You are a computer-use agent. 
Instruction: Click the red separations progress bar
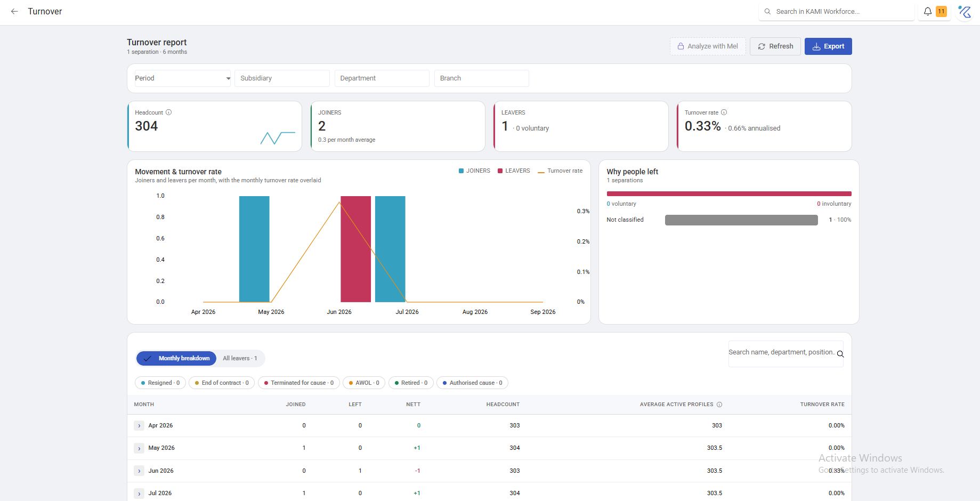(729, 194)
